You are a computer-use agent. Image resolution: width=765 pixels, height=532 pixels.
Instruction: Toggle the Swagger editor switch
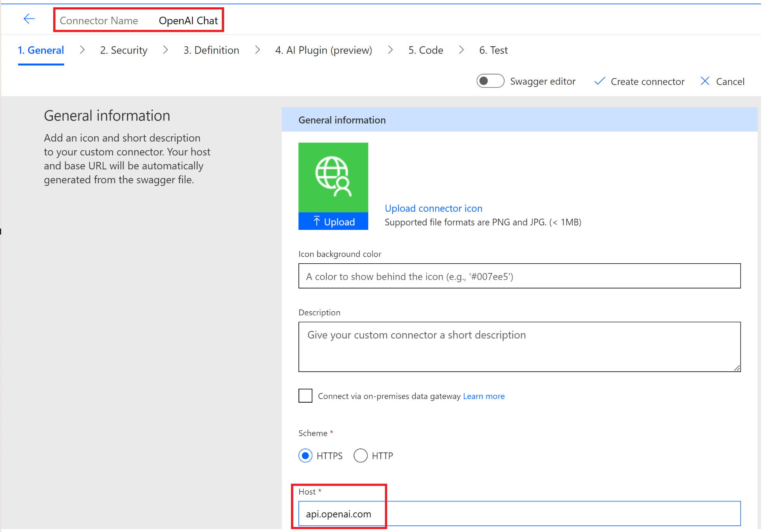pyautogui.click(x=490, y=81)
